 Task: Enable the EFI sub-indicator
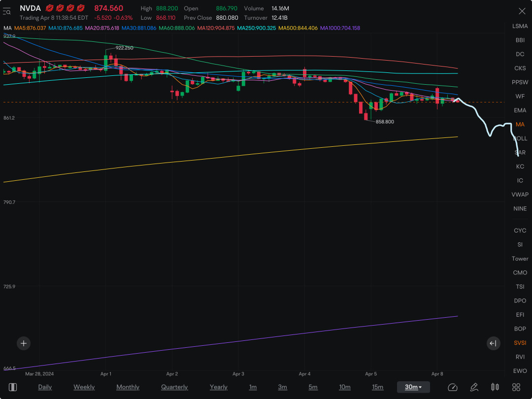click(x=520, y=315)
